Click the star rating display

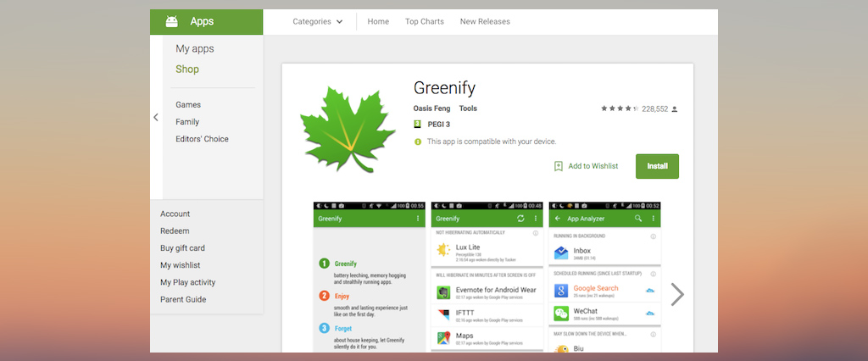pos(620,109)
